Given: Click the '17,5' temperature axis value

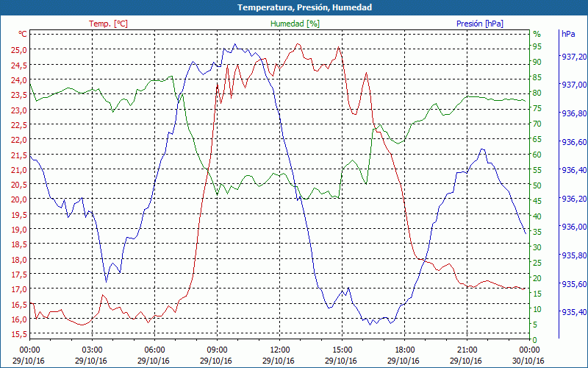Looking at the screenshot, I should pyautogui.click(x=19, y=274).
